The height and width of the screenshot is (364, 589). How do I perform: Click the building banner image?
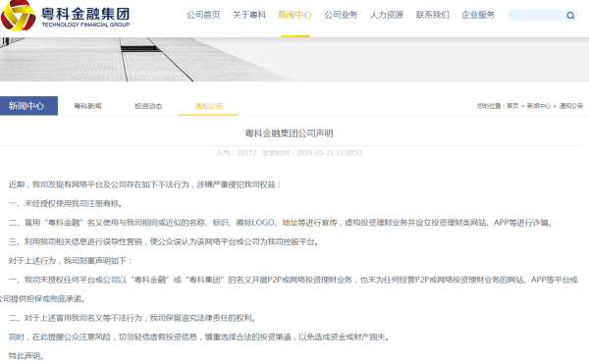pyautogui.click(x=294, y=59)
